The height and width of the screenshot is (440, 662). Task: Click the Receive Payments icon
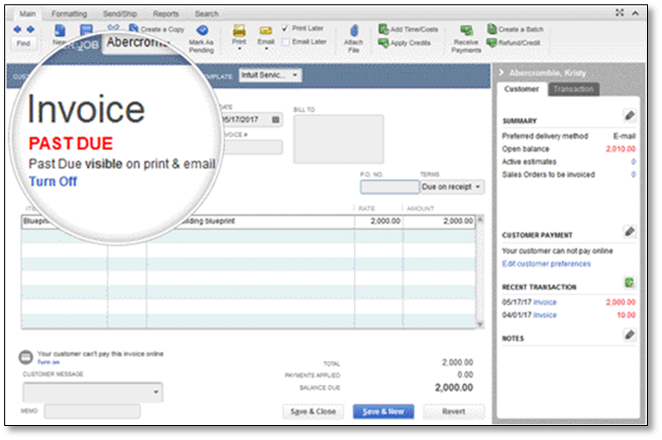[x=466, y=30]
